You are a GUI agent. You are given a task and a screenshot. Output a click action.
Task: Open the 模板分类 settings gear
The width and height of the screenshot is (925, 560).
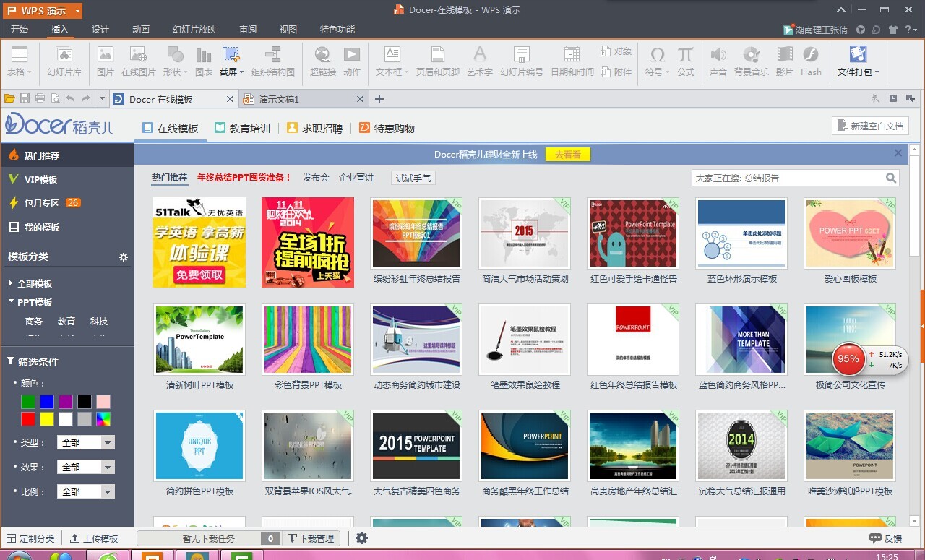pos(124,257)
